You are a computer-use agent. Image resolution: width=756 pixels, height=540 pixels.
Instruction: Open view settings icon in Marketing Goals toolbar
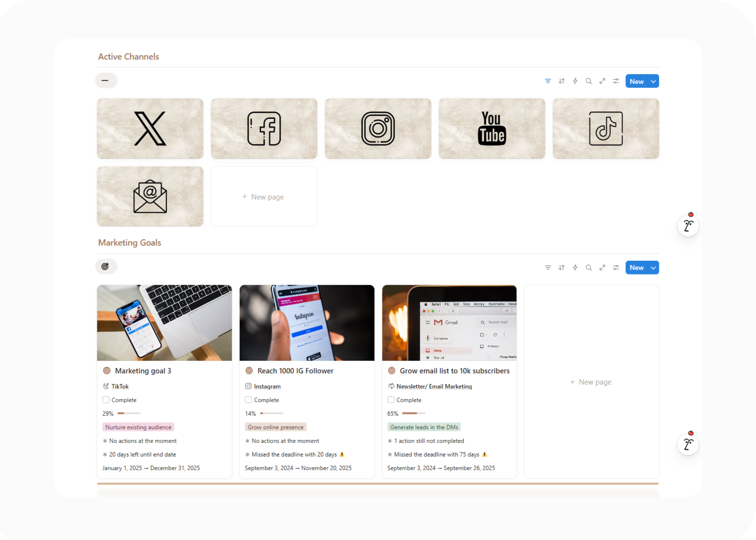coord(616,267)
